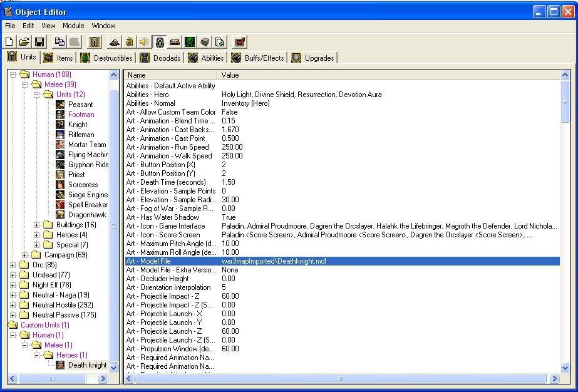Switch to the Buffs/Effects tab
This screenshot has height=392, width=578.
[x=257, y=58]
